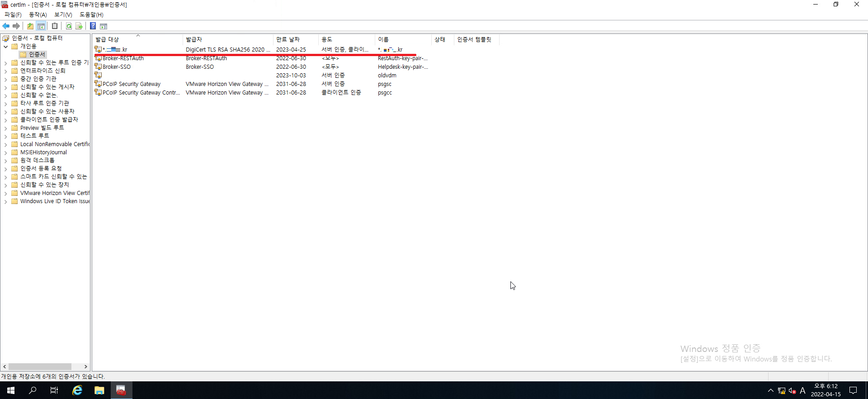Select Broker-SSO certificate icon

click(x=98, y=66)
